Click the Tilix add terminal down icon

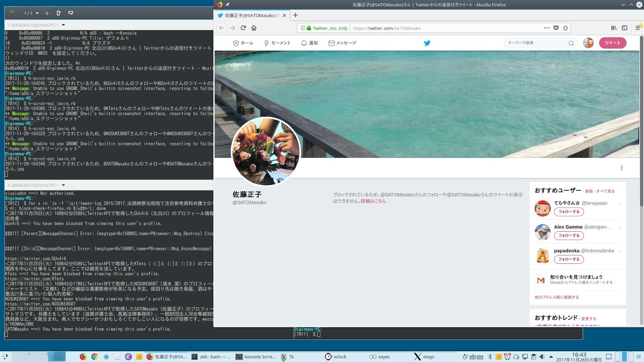[71, 13]
